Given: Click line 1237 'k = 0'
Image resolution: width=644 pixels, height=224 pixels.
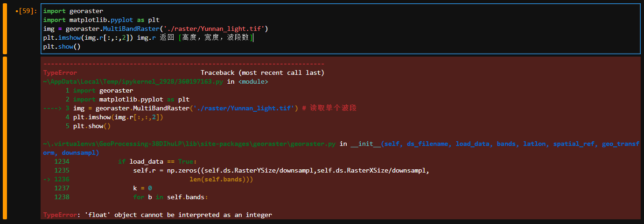Looking at the screenshot, I should coord(142,188).
